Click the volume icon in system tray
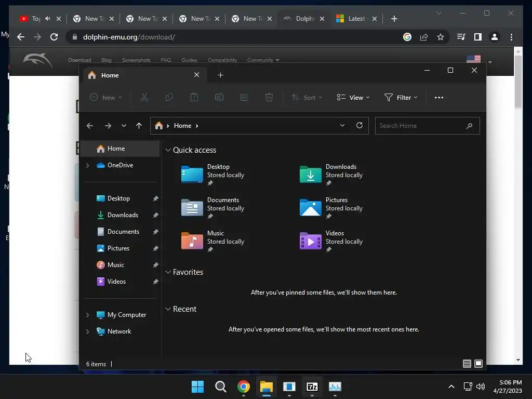This screenshot has width=532, height=399. click(481, 387)
